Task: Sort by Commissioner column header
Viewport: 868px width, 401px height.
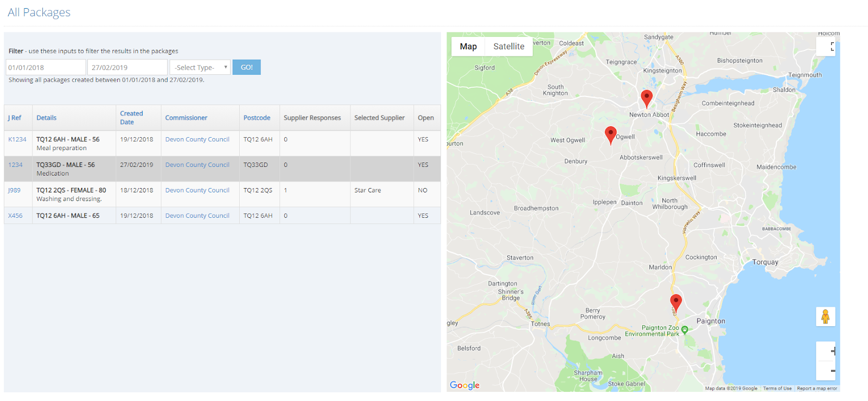Action: [186, 118]
